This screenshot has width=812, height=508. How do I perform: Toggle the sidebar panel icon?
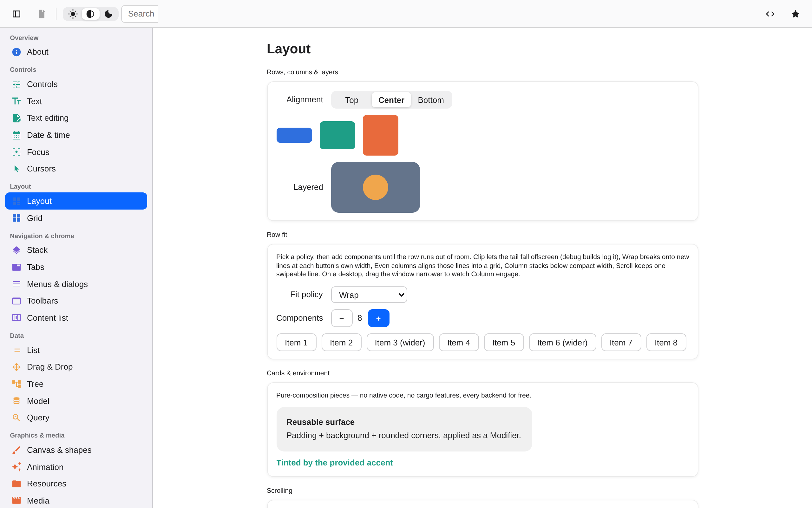pos(16,14)
